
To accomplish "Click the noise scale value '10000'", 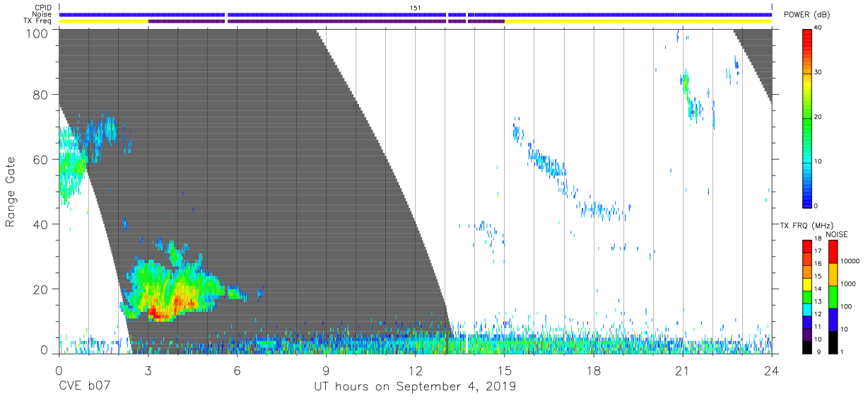I will coord(851,261).
